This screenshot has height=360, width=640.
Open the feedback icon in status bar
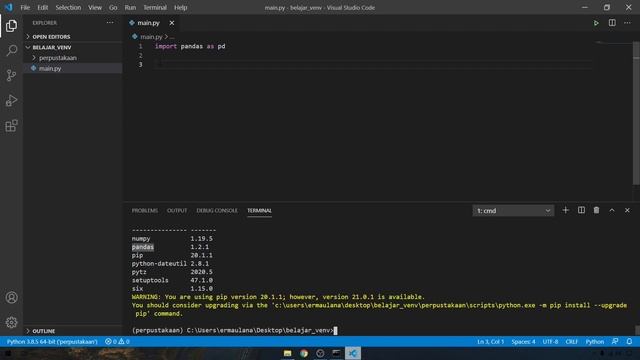pyautogui.click(x=615, y=342)
